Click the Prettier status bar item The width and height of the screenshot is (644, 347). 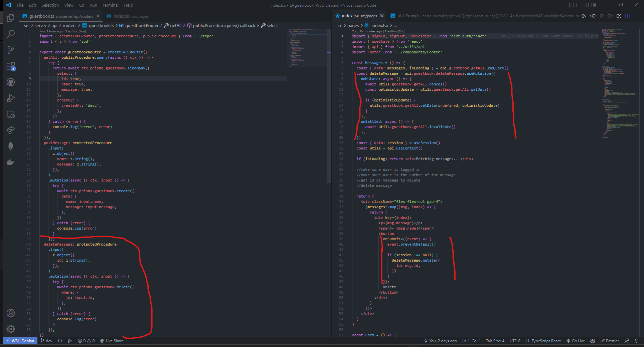(x=610, y=341)
